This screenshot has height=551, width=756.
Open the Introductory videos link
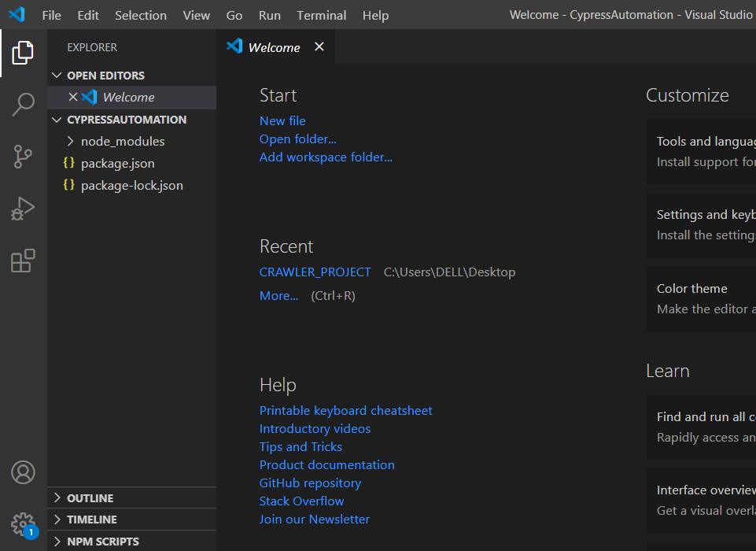click(x=315, y=429)
